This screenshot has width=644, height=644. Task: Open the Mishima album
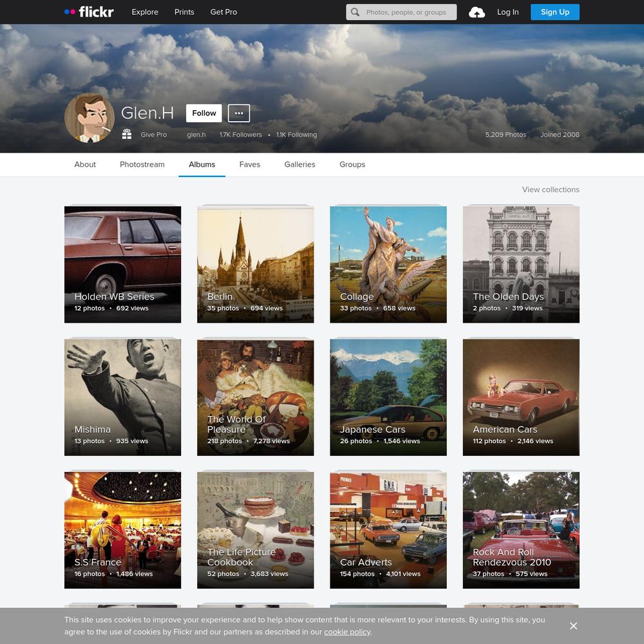pyautogui.click(x=122, y=397)
